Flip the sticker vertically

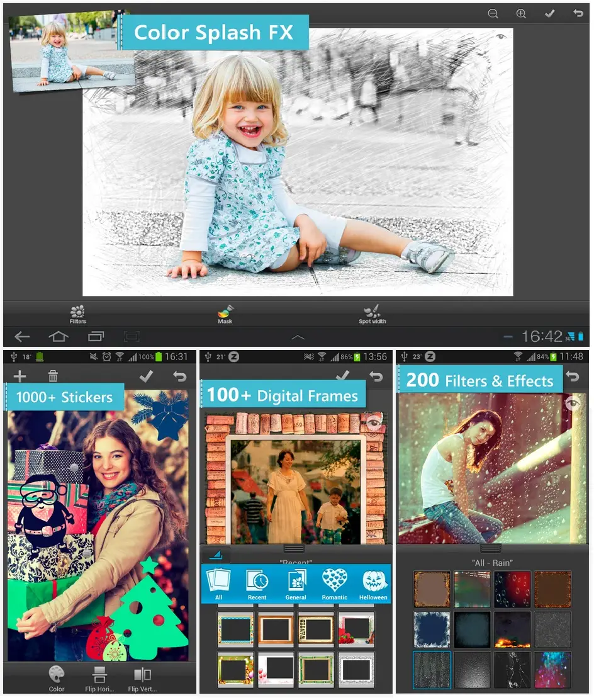(x=142, y=679)
